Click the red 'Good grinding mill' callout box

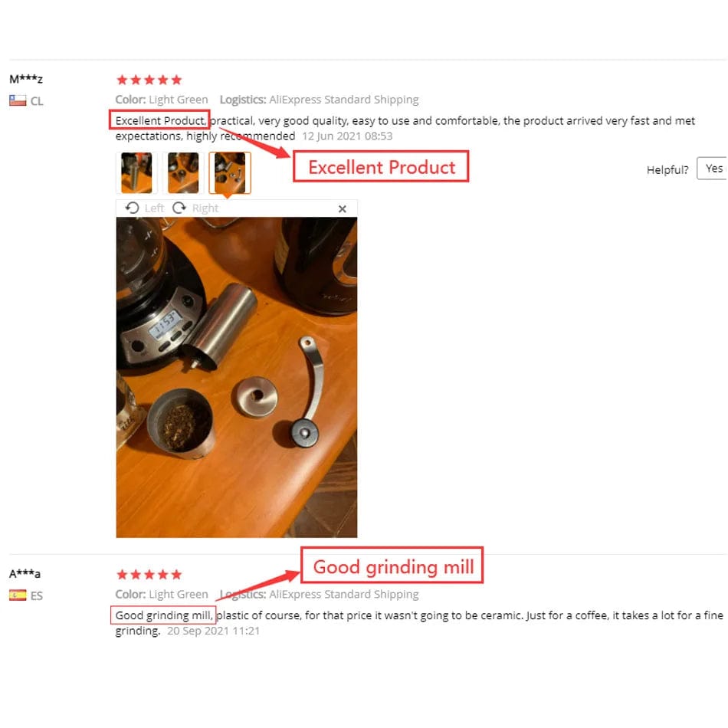392,566
